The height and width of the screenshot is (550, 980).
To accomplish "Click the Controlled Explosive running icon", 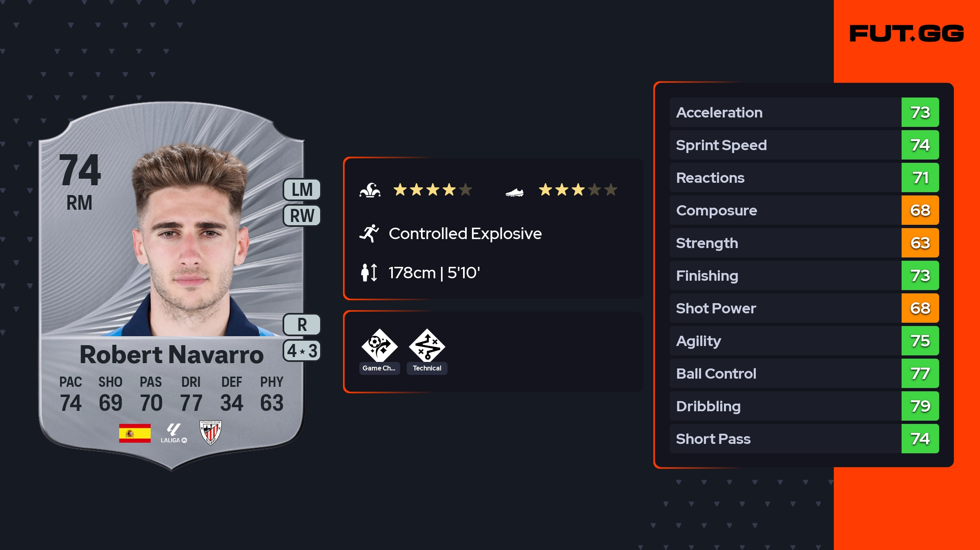I will click(x=369, y=234).
